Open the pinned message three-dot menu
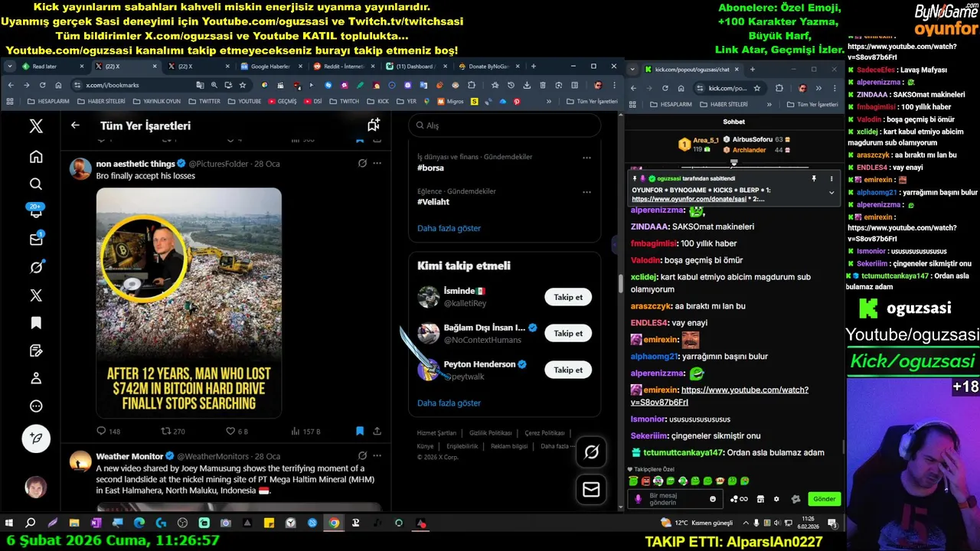 (x=831, y=178)
